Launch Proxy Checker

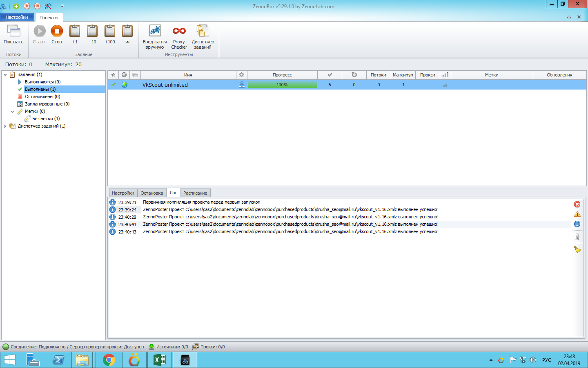pyautogui.click(x=179, y=37)
